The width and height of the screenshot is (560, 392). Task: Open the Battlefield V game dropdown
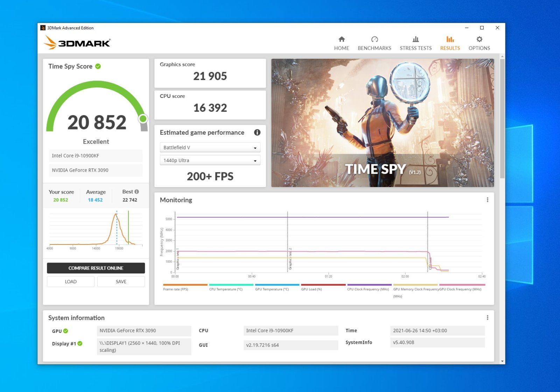(x=210, y=148)
